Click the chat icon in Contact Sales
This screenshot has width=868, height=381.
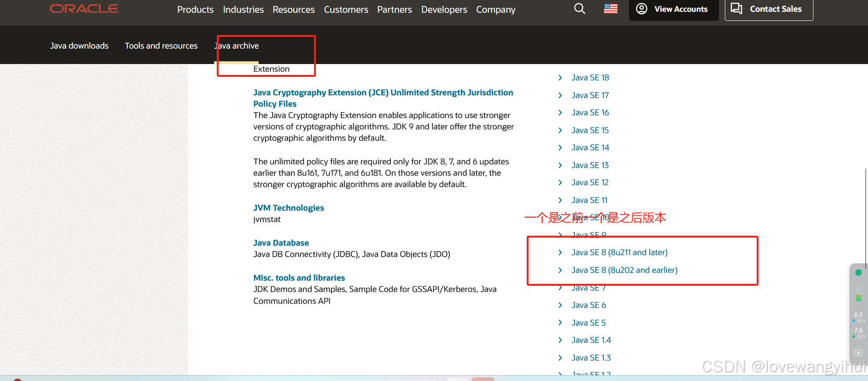point(737,9)
